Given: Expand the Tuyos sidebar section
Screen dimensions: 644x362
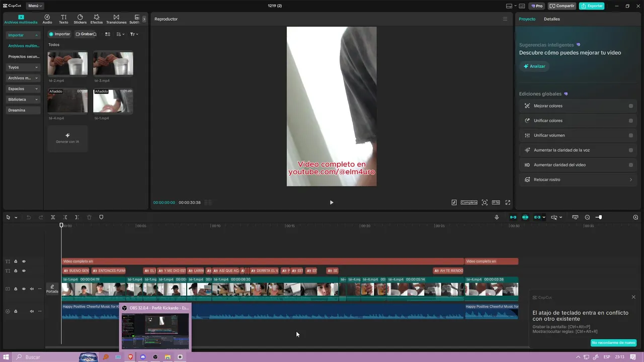Looking at the screenshot, I should tap(23, 67).
